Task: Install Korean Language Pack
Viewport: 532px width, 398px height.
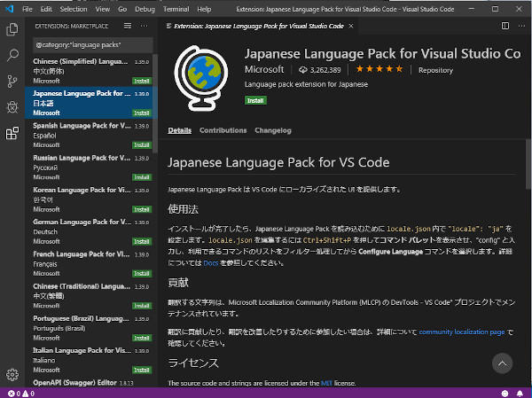Action: (x=142, y=210)
